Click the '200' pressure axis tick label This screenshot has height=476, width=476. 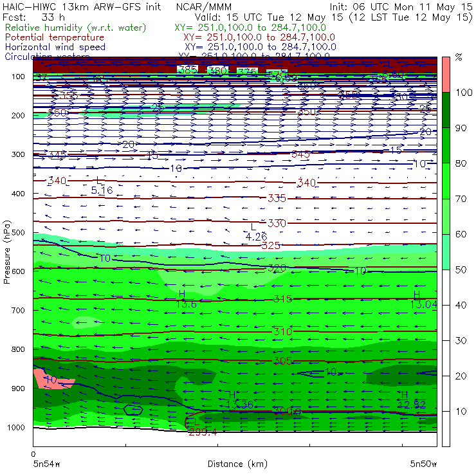click(x=18, y=115)
